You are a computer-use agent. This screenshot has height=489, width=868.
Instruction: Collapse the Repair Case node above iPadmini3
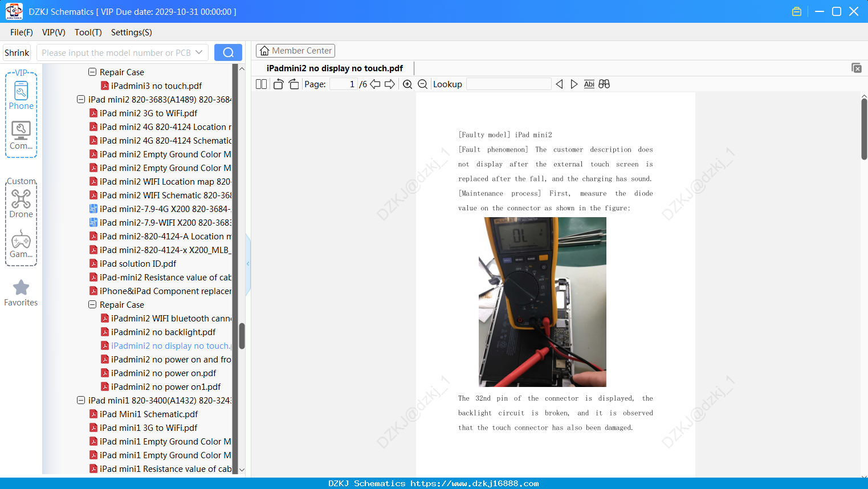[92, 72]
